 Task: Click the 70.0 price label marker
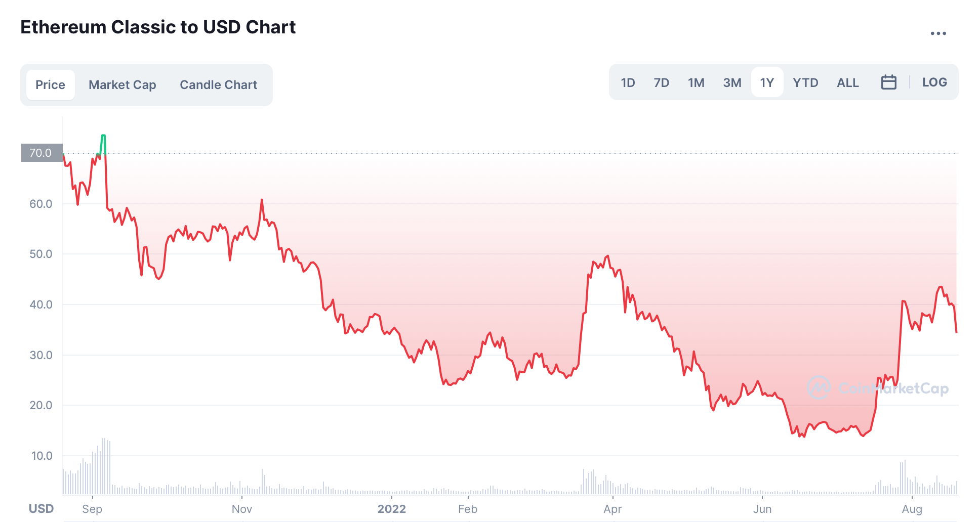[x=41, y=153]
